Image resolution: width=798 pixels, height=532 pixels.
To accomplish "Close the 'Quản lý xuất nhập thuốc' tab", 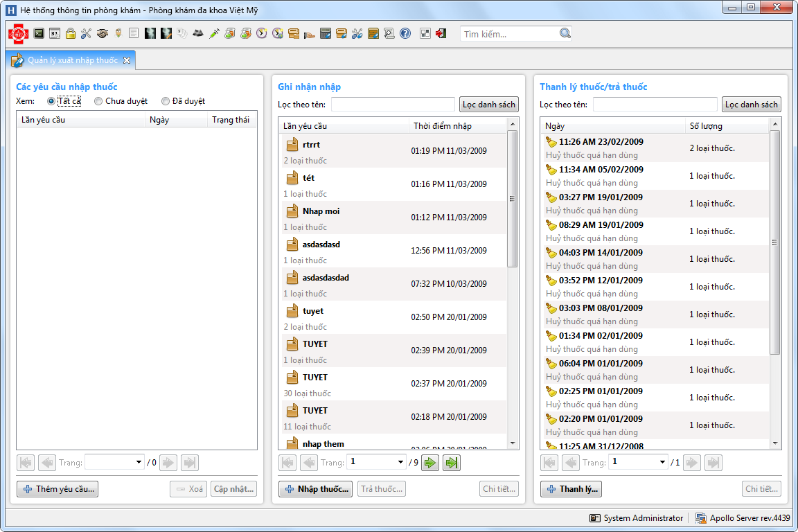I will [x=127, y=60].
